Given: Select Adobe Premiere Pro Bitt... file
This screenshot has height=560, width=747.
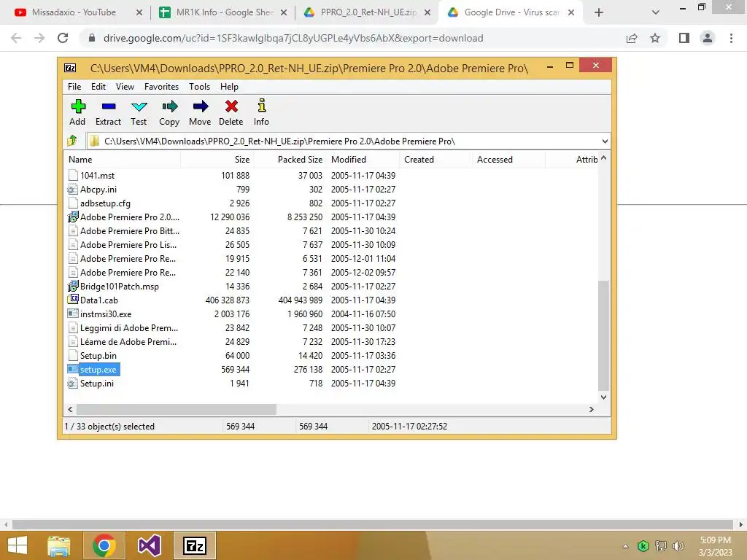Looking at the screenshot, I should pyautogui.click(x=130, y=230).
